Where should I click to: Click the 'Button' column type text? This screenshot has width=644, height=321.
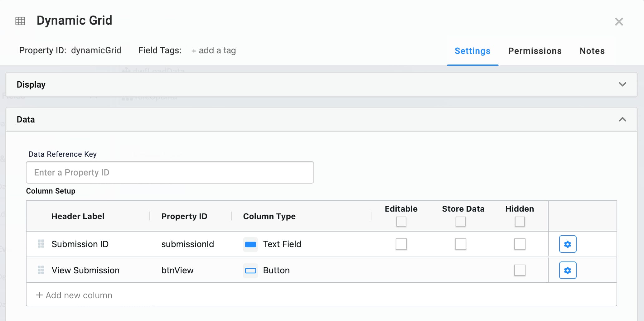[276, 270]
